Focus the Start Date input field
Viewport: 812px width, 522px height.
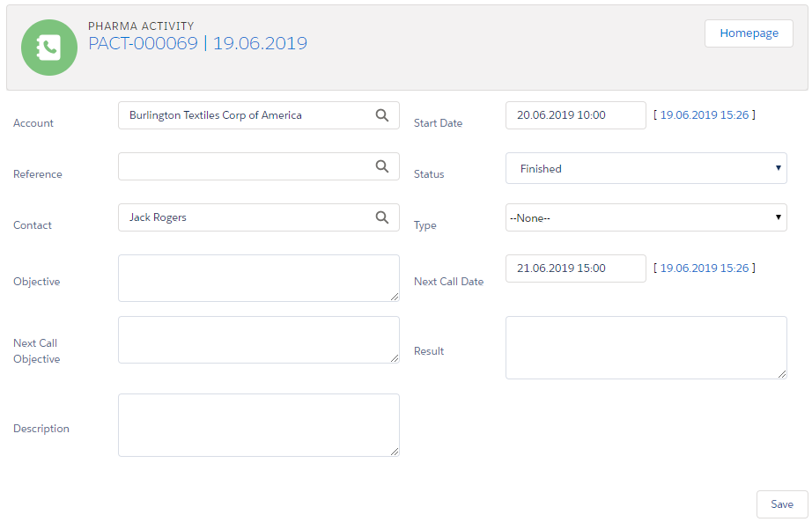tap(575, 115)
